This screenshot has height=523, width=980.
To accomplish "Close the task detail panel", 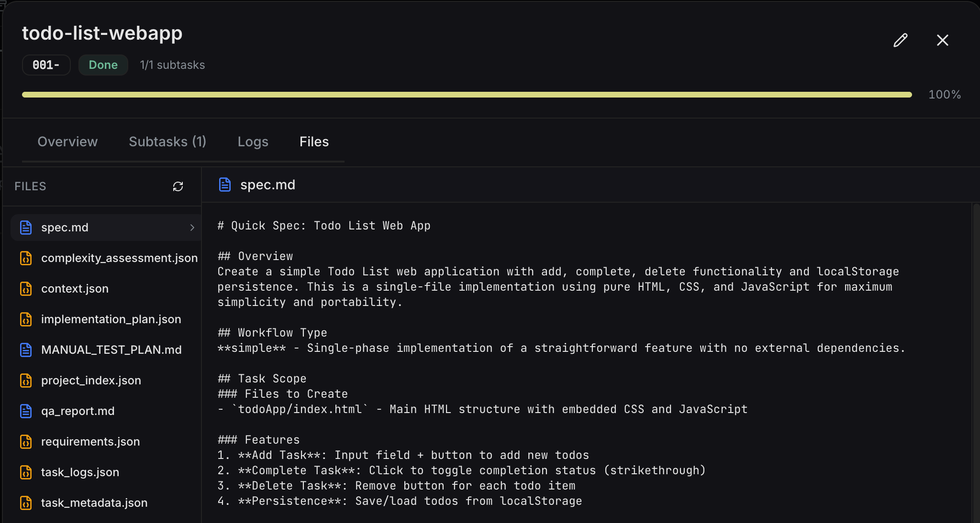I will pyautogui.click(x=942, y=40).
